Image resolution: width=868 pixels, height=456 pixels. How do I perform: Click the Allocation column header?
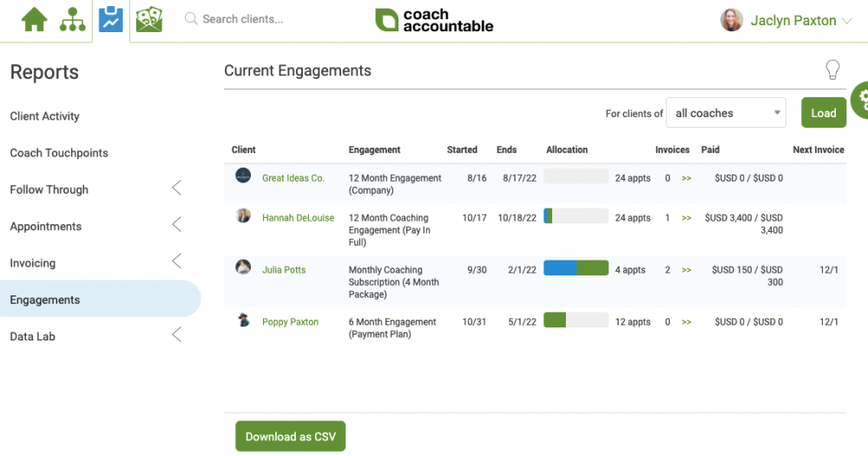coord(567,149)
